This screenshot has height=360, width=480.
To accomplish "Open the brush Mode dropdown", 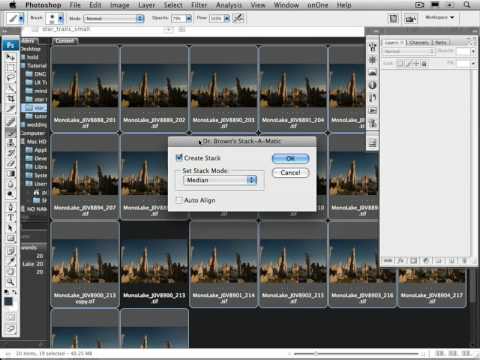I will click(x=114, y=19).
